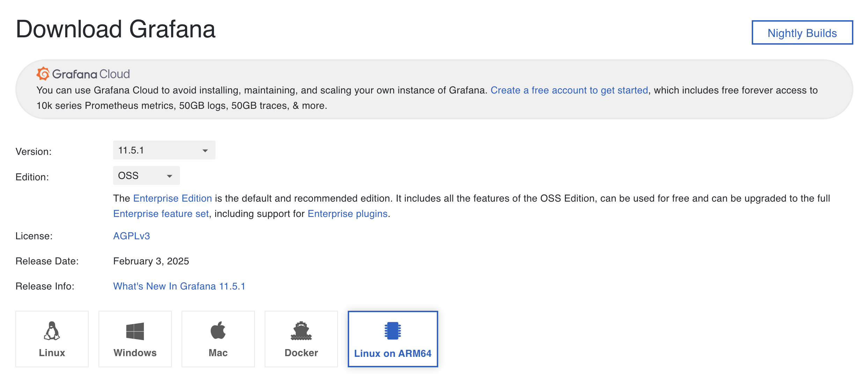Viewport: 868px width, 376px height.
Task: Open the Nightly Builds page
Action: tap(802, 33)
